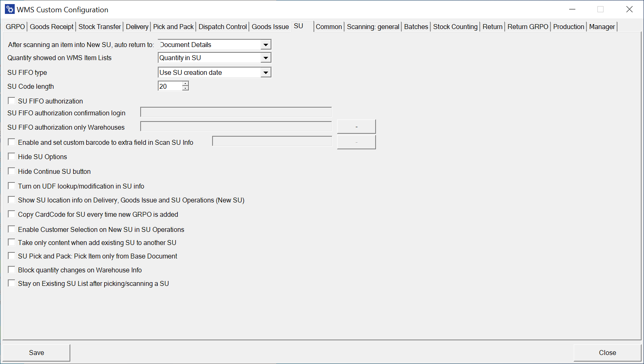Expand Quantity showed on WMS Item Lists dropdown
644x364 pixels.
tap(266, 58)
